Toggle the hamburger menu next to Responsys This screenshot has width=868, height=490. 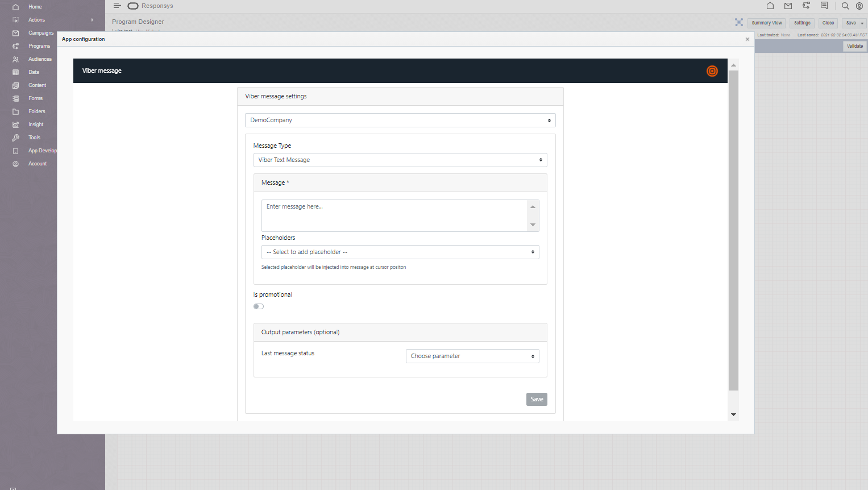click(117, 6)
